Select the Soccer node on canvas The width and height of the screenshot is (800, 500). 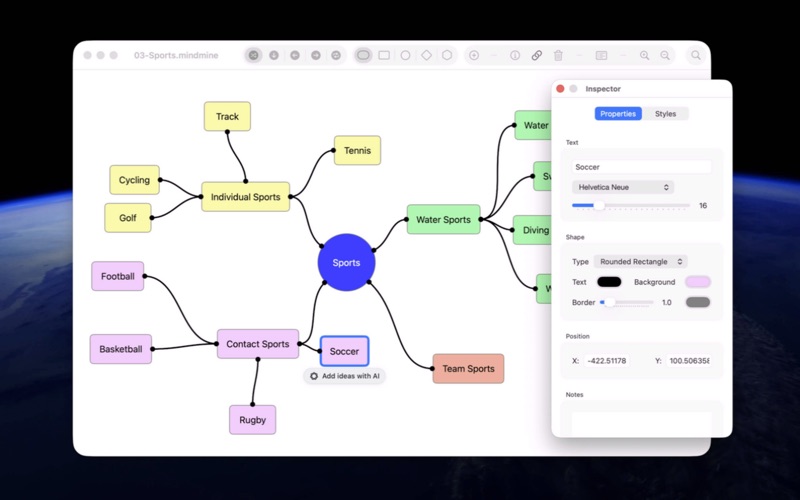[344, 351]
